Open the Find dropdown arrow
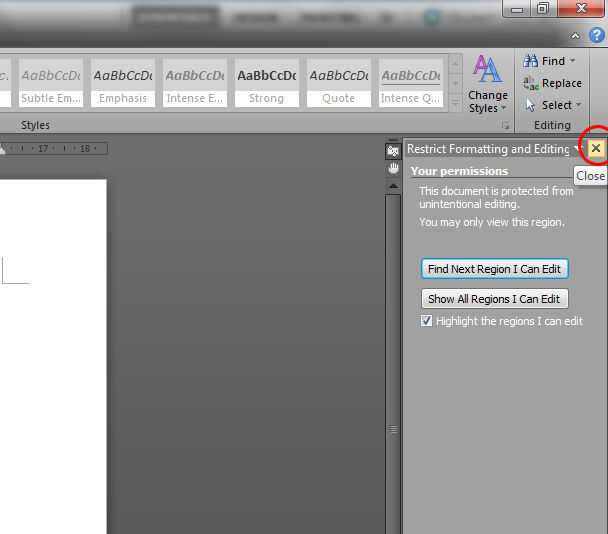Viewport: 608px width, 534px height. (x=572, y=61)
